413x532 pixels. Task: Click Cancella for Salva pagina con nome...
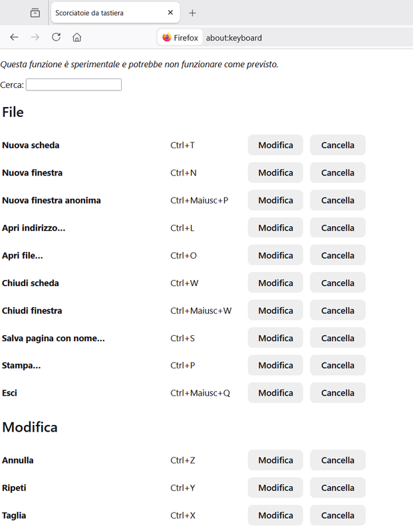(337, 337)
